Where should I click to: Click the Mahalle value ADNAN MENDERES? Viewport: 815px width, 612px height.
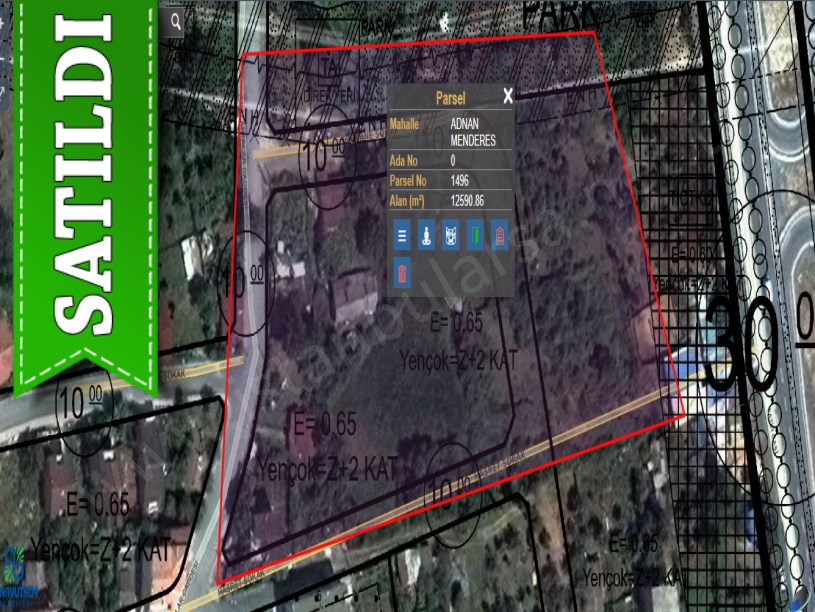(473, 132)
